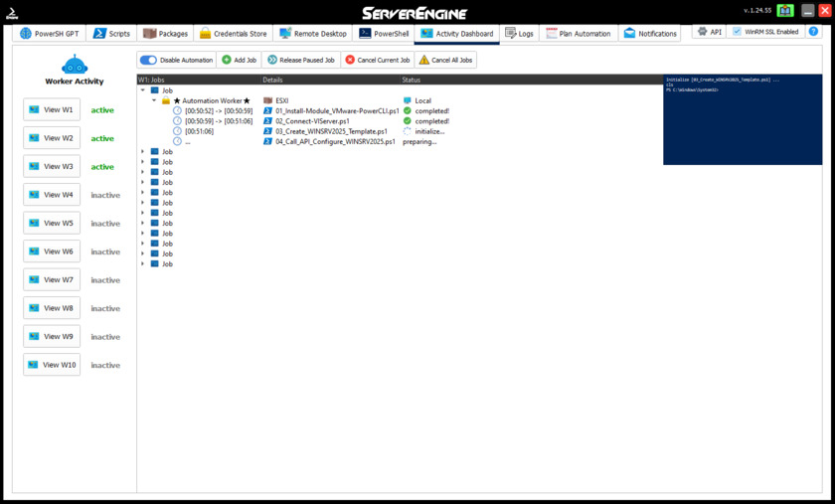835x504 pixels.
Task: Open the Plan Automation tab
Action: pos(579,34)
